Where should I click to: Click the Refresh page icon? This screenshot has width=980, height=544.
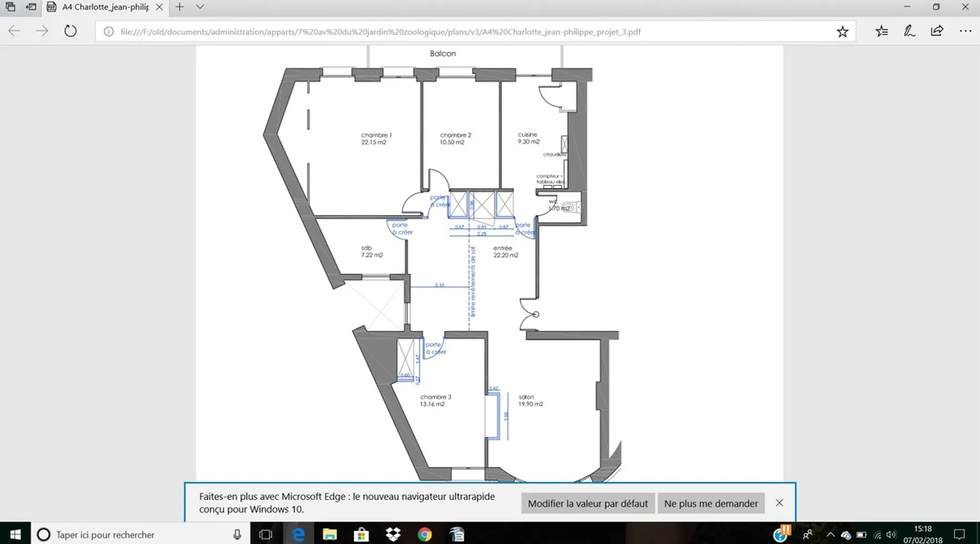[70, 31]
